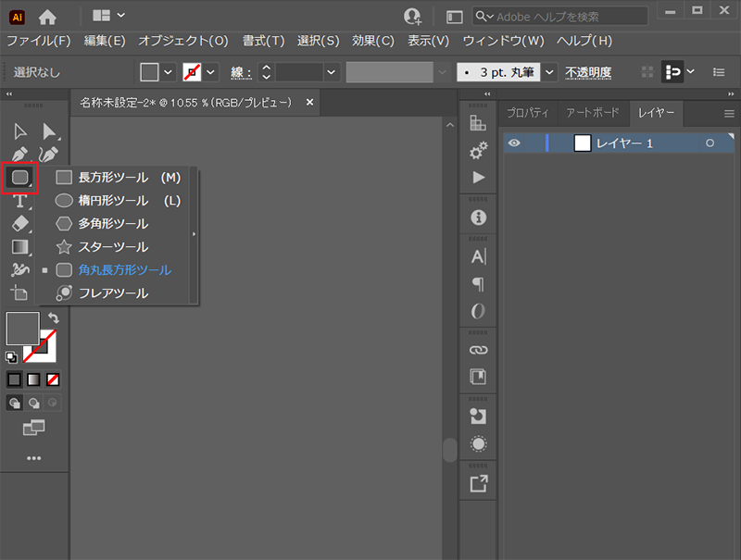Set Gradient fill mode button
This screenshot has height=560, width=741.
(33, 380)
